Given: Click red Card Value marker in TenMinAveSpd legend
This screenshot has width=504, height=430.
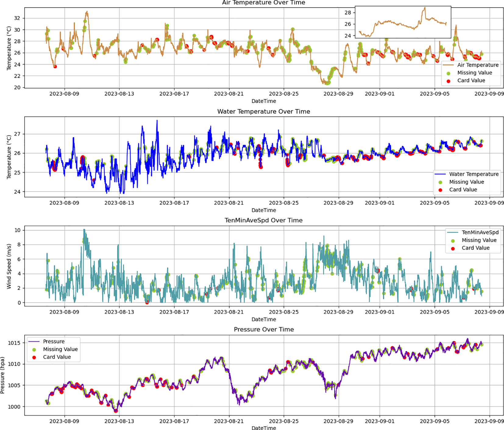Looking at the screenshot, I should tap(453, 248).
